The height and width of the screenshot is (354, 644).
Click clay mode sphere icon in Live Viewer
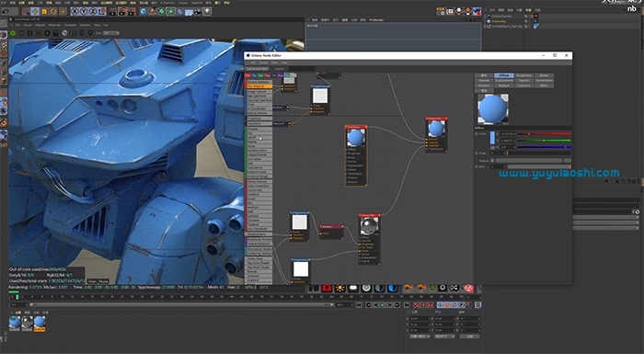64,33
